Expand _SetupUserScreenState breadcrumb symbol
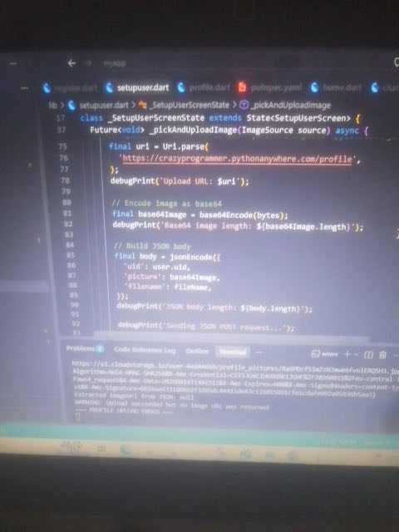Image resolution: width=399 pixels, height=532 pixels. pos(185,106)
